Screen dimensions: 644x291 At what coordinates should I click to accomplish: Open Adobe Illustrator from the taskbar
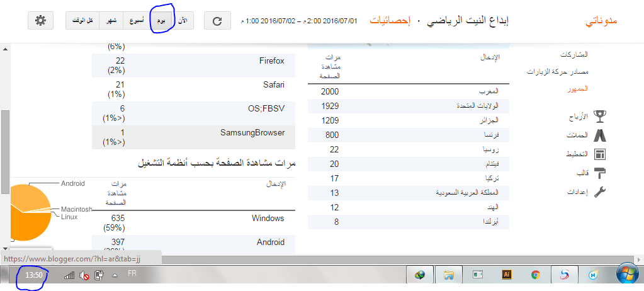click(x=506, y=275)
